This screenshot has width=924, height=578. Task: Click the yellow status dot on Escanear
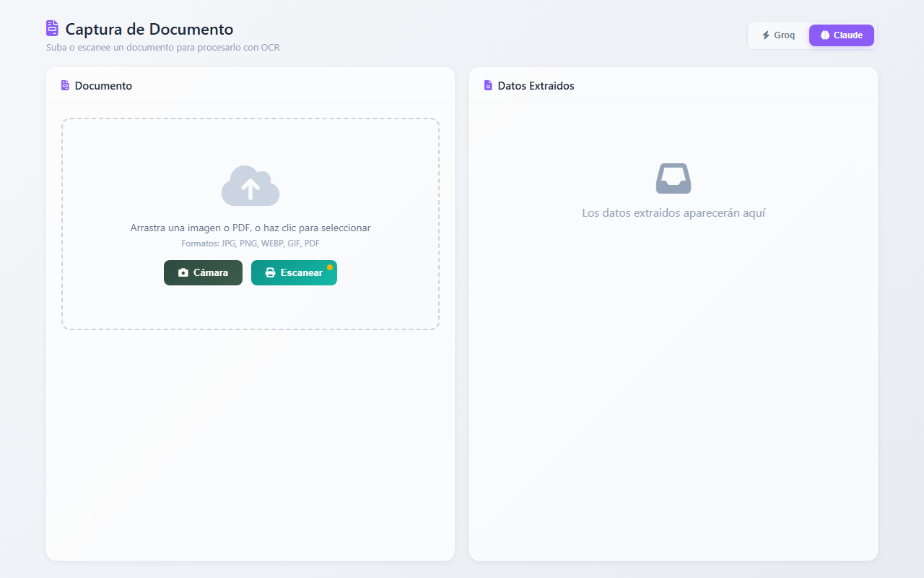click(x=330, y=267)
